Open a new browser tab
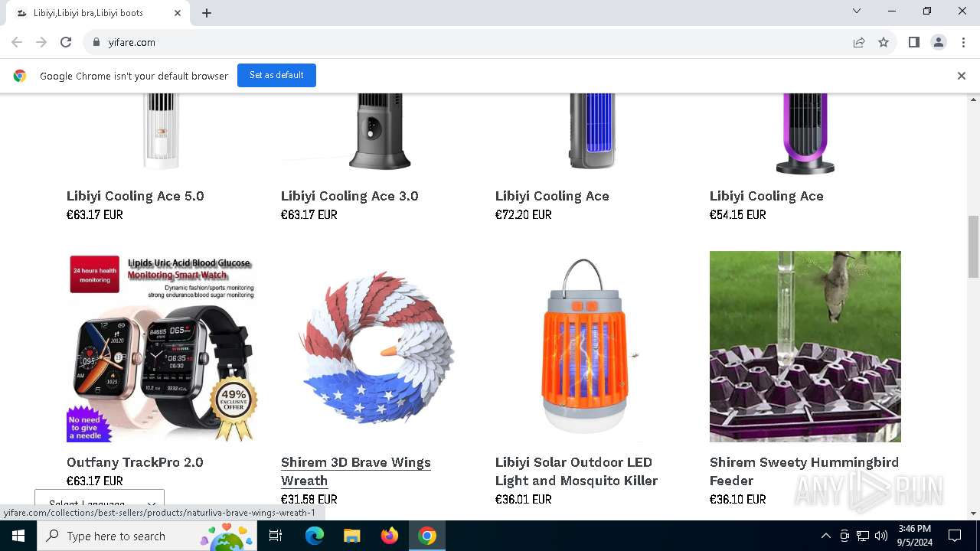Screen dimensions: 980x551 click(207, 13)
